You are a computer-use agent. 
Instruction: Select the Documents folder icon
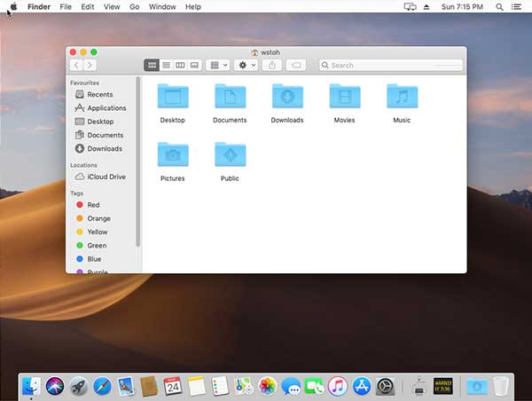[x=230, y=96]
